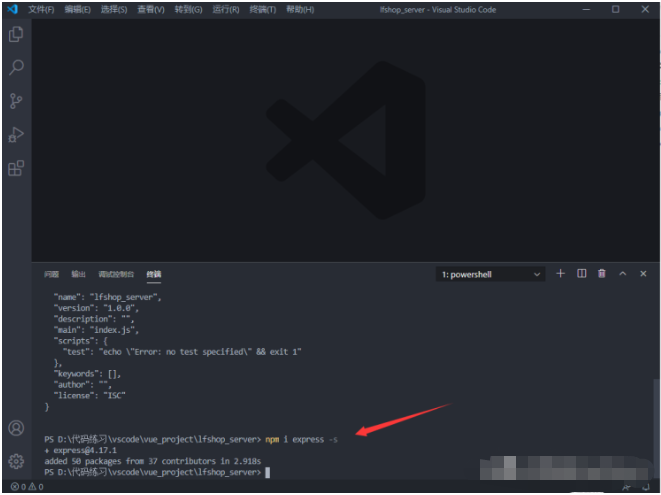Open the powershell terminal selector dropdown

pyautogui.click(x=490, y=274)
